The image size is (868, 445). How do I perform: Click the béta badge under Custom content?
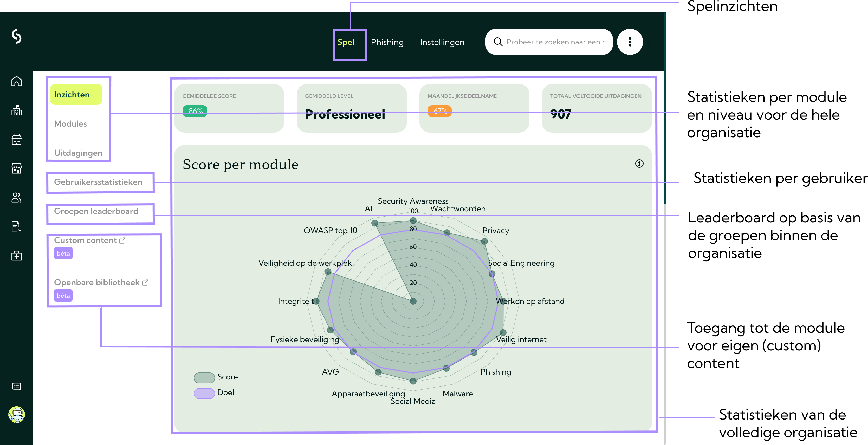click(63, 253)
